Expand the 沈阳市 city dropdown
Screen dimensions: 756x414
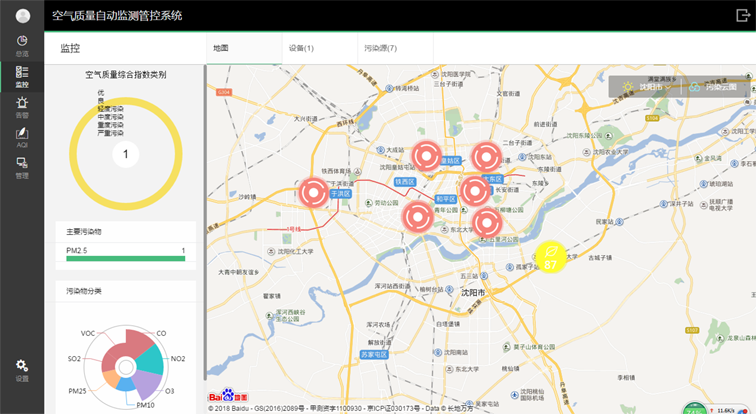(655, 87)
